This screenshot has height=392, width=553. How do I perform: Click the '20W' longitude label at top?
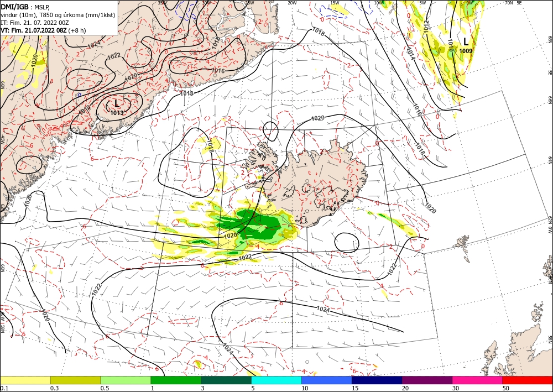click(x=291, y=3)
